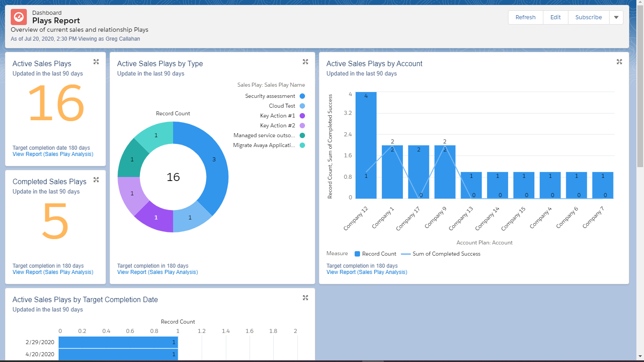This screenshot has height=362, width=644.
Task: Click the 2/29/2020 horizontal bar
Action: tap(118, 342)
